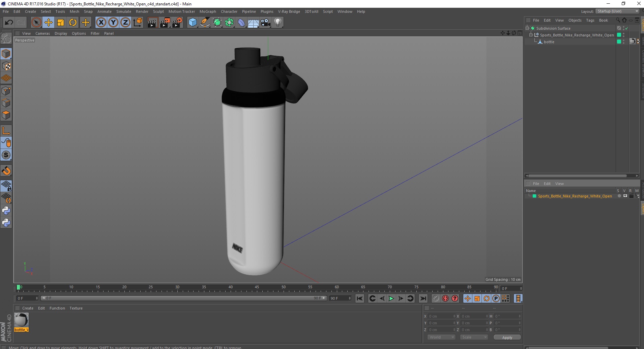This screenshot has height=349, width=644.
Task: Select the Scale tool
Action: coord(61,23)
